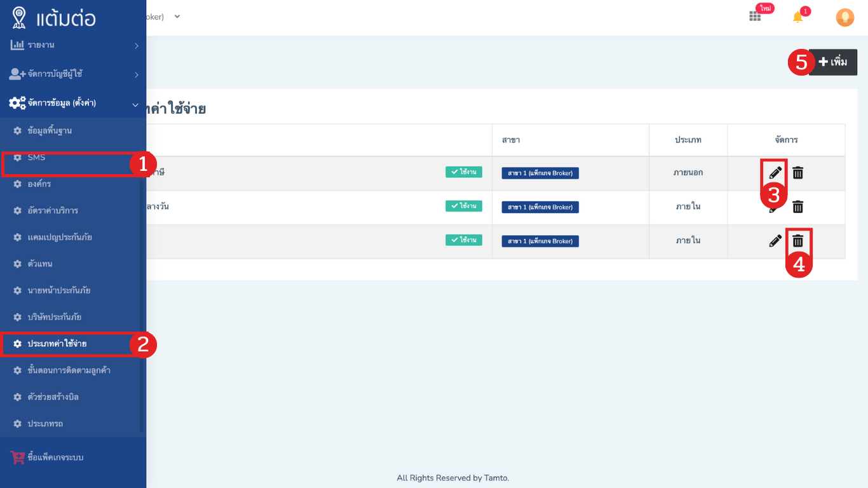Image resolution: width=868 pixels, height=488 pixels.
Task: Click the จัดการบัญชีผู้ใช้ user-plus icon
Action: coord(17,74)
